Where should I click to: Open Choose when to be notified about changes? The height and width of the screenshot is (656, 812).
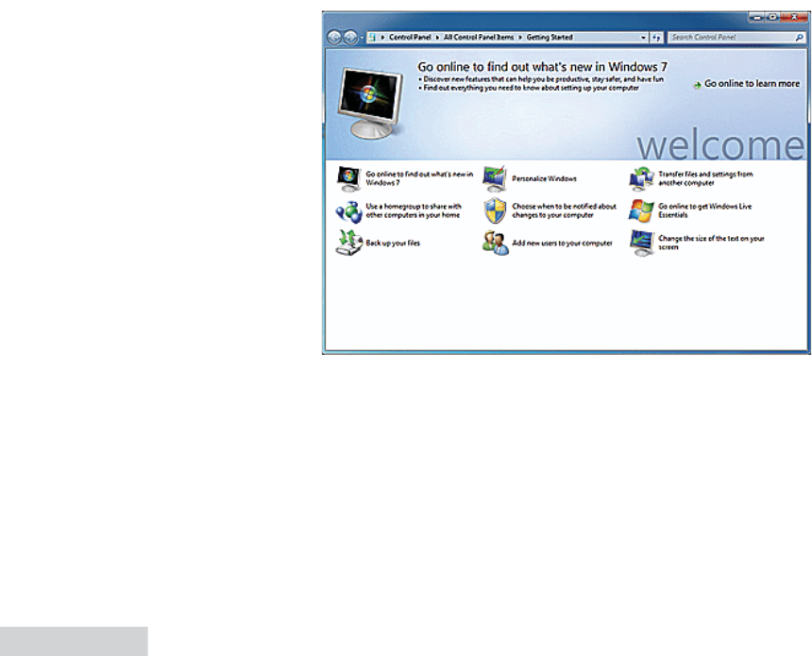click(x=564, y=210)
